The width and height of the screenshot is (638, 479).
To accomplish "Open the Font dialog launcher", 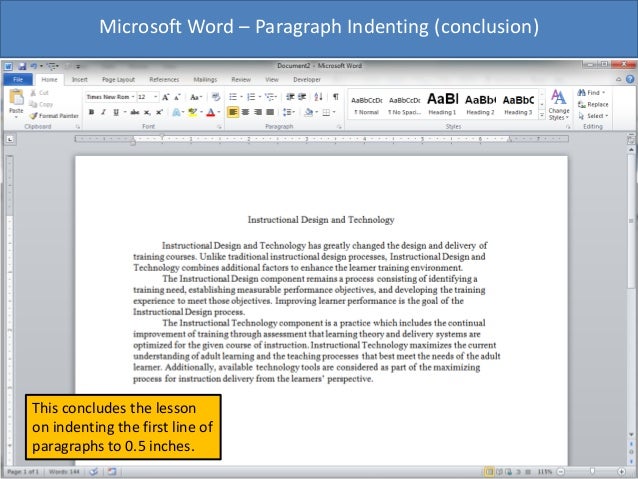I will [x=219, y=127].
